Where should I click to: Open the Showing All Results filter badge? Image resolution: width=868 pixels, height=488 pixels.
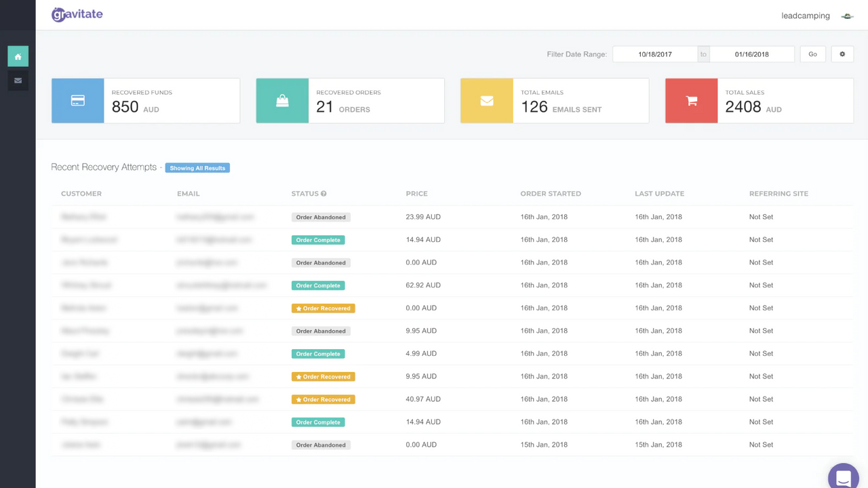tap(197, 167)
